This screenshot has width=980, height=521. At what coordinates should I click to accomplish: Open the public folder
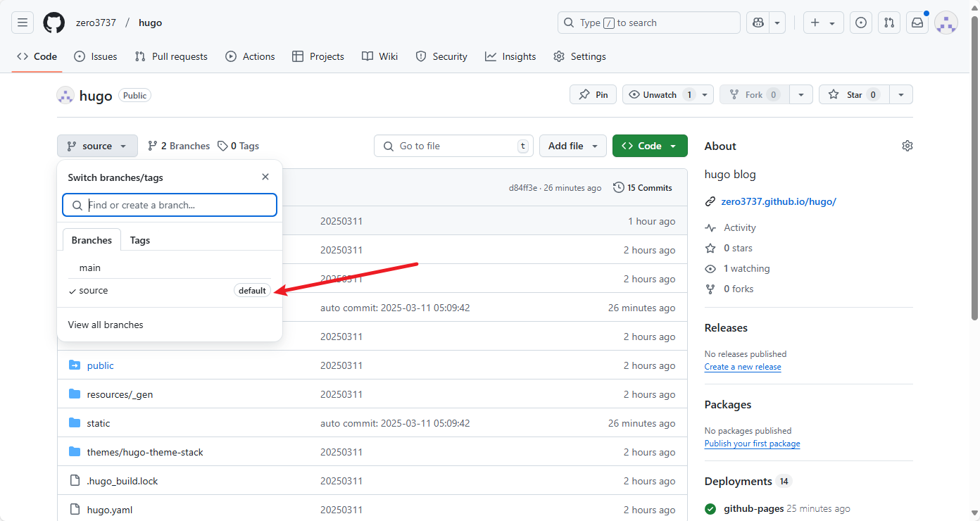(100, 365)
